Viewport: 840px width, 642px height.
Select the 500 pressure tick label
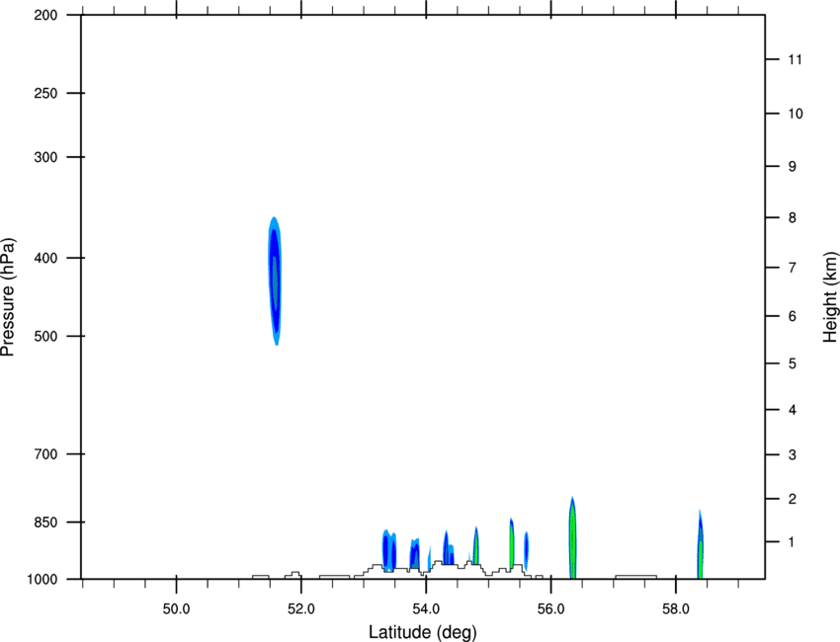point(45,336)
